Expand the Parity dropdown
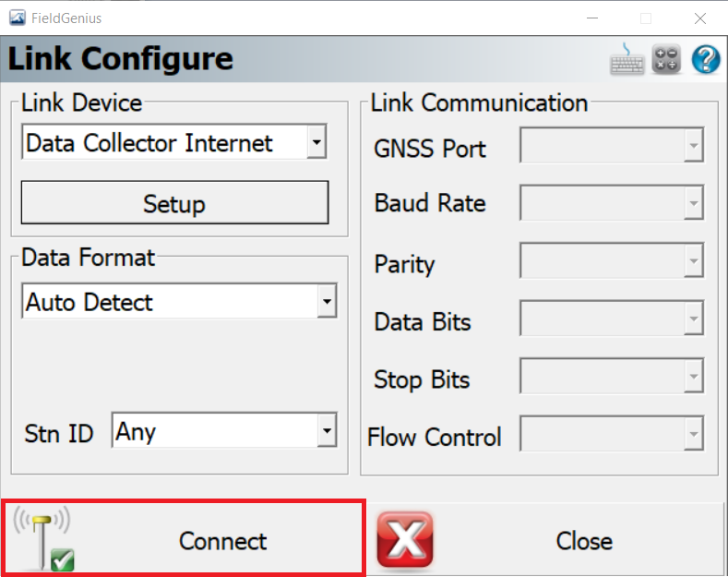Viewport: 728px width, 577px height. [x=612, y=260]
